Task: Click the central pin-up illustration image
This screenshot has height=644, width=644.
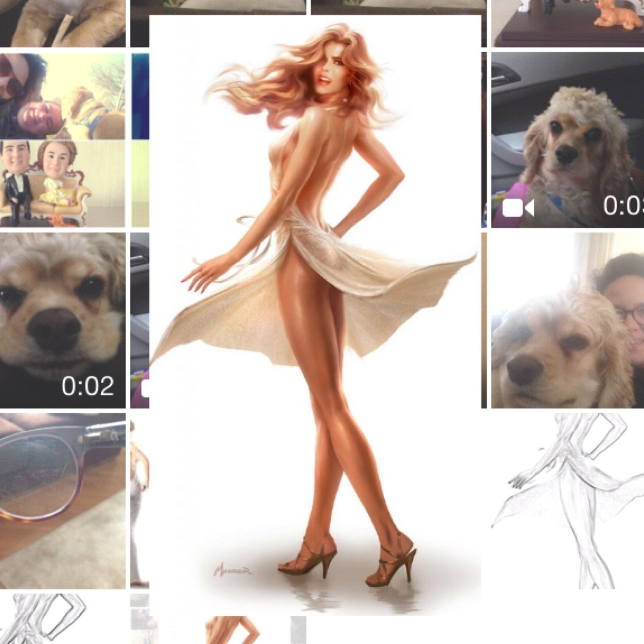Action: point(315,315)
